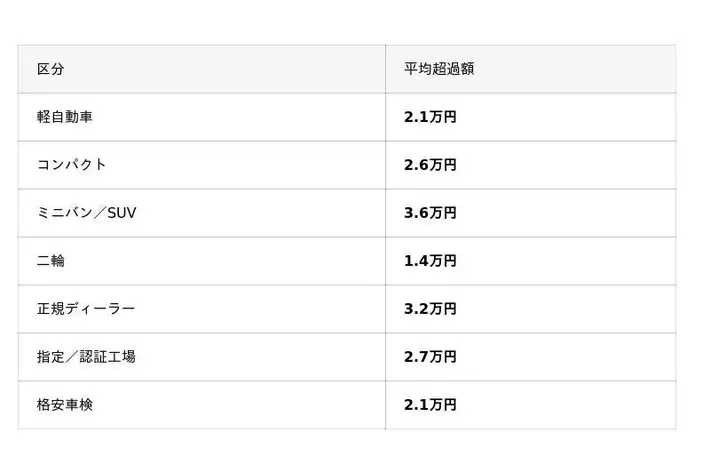
Task: Click the 2.1万円 value for 軽自動車
Action: [430, 117]
